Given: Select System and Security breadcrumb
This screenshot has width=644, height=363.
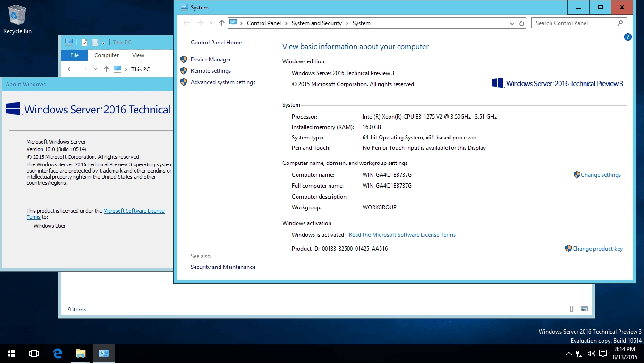Looking at the screenshot, I should [x=316, y=23].
